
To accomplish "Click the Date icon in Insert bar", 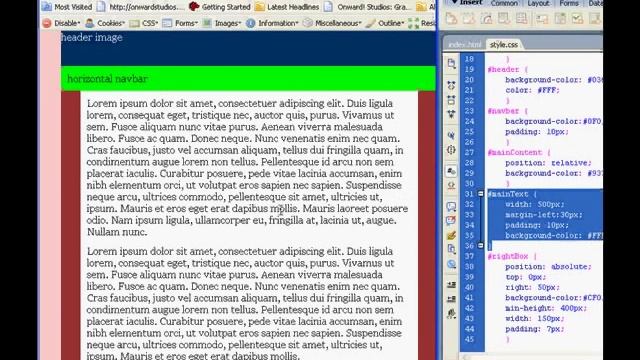I will (x=577, y=19).
